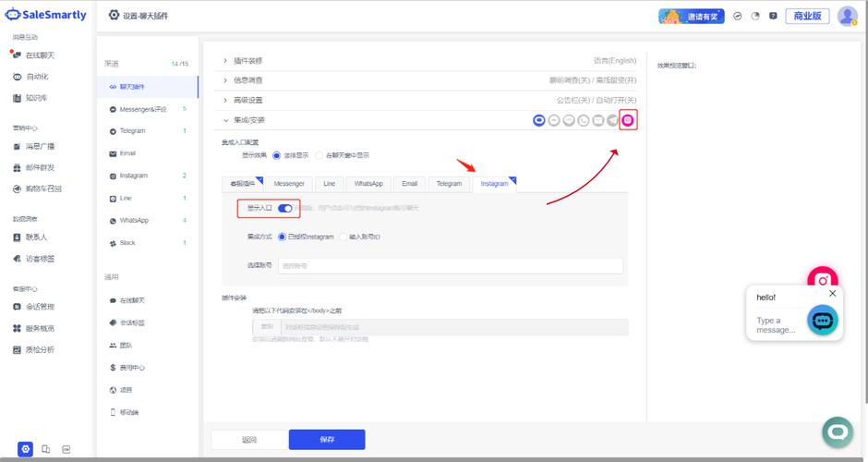Toggle the 显示入口 switch

285,208
